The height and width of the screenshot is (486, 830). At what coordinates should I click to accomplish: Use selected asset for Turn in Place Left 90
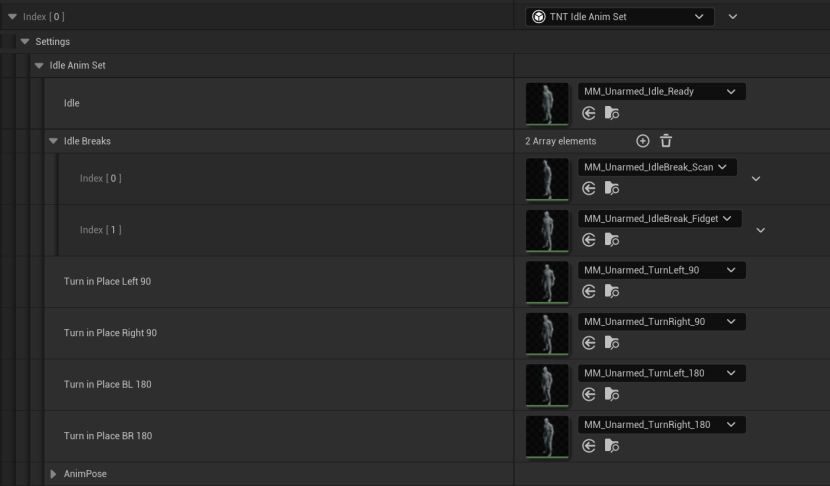tap(589, 291)
